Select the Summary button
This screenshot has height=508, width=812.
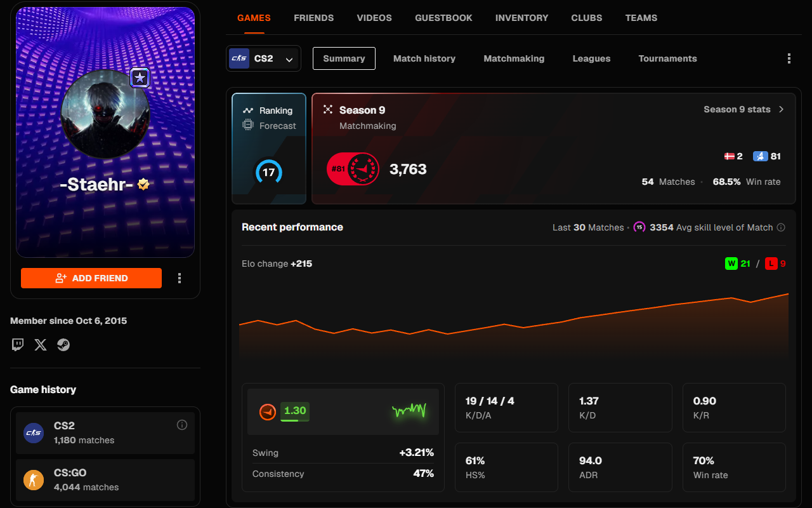tap(344, 58)
